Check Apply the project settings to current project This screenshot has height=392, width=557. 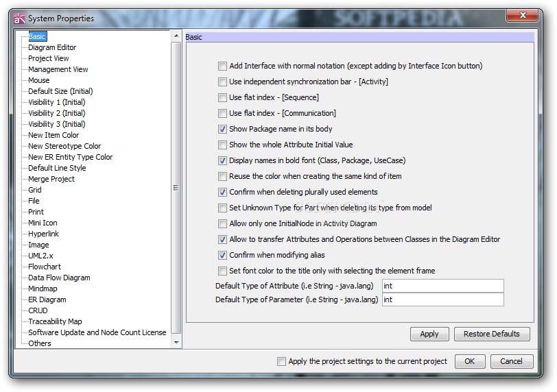pyautogui.click(x=281, y=361)
